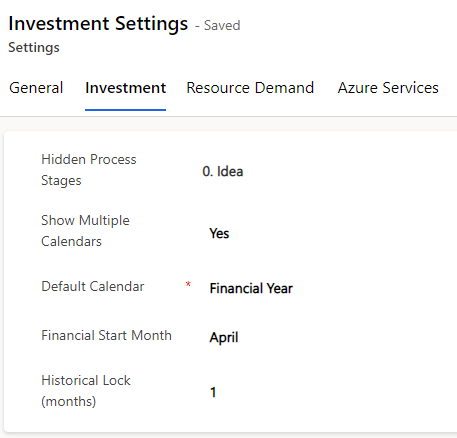Screen dimensions: 457x438
Task: Click the Historical Lock months value field
Action: click(213, 392)
